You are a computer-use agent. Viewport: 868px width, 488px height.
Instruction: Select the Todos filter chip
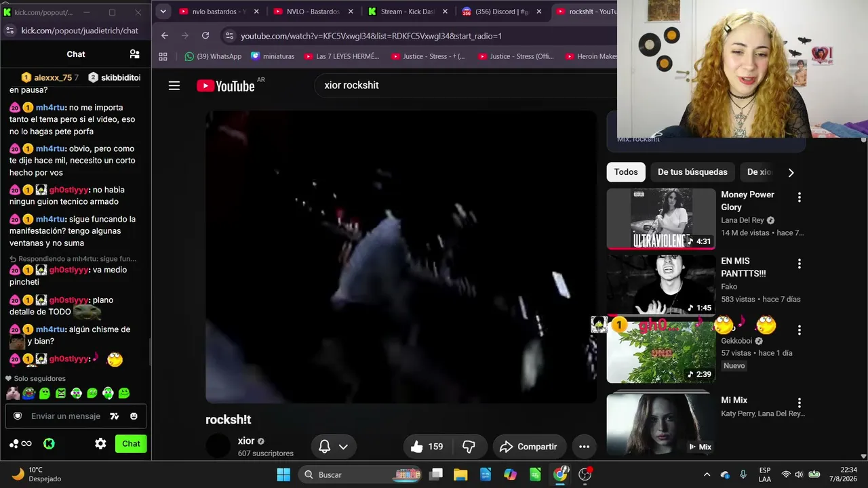coord(626,172)
